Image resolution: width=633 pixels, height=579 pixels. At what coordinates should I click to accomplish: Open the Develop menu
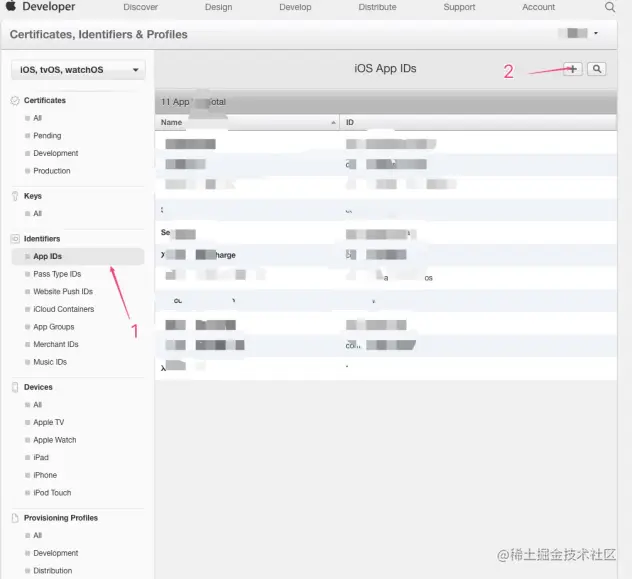[295, 7]
